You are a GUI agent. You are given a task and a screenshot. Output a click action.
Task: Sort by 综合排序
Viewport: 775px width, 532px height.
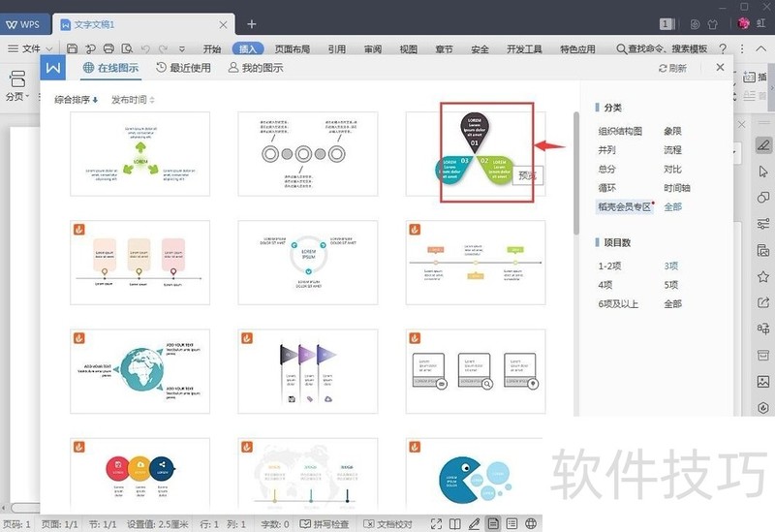pos(77,100)
